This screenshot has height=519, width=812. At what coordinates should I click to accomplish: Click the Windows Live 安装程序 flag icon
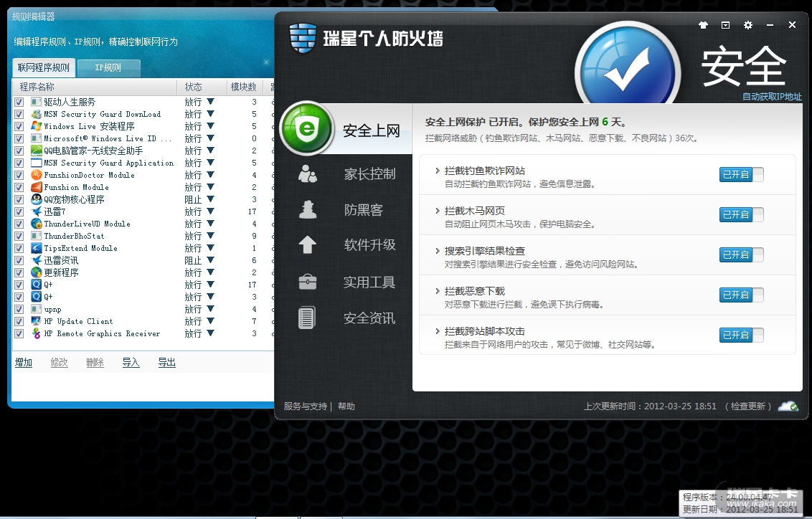pos(36,125)
